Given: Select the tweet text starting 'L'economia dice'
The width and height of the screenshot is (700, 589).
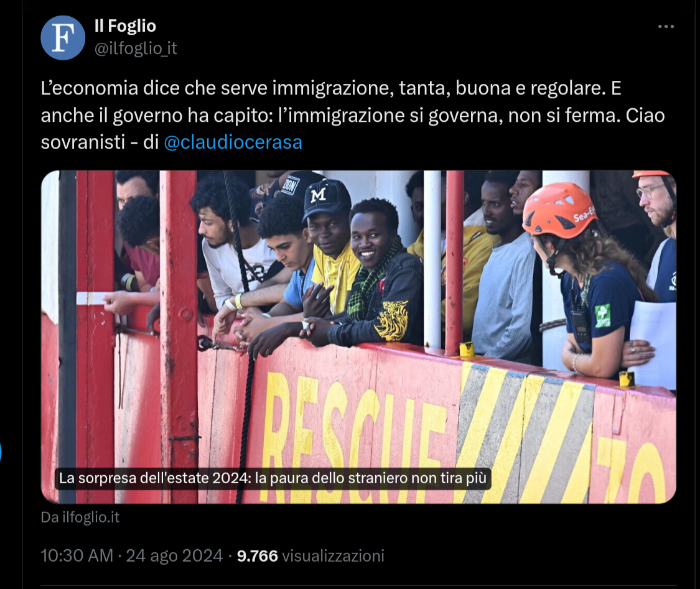Looking at the screenshot, I should pyautogui.click(x=353, y=115).
